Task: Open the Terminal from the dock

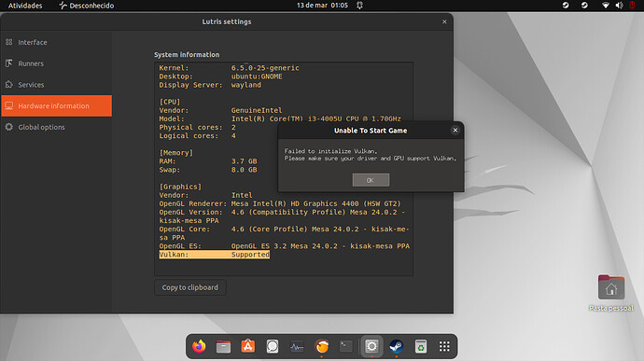Action: click(346, 347)
